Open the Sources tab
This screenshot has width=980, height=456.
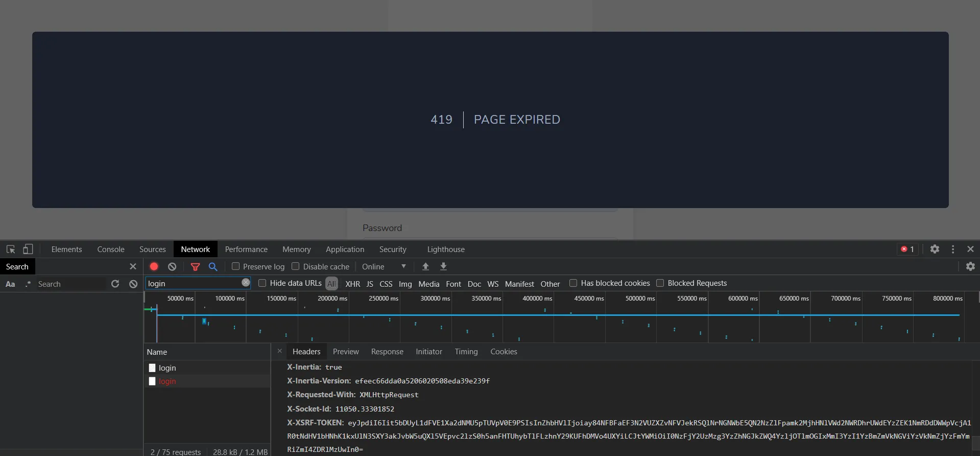[x=153, y=249]
